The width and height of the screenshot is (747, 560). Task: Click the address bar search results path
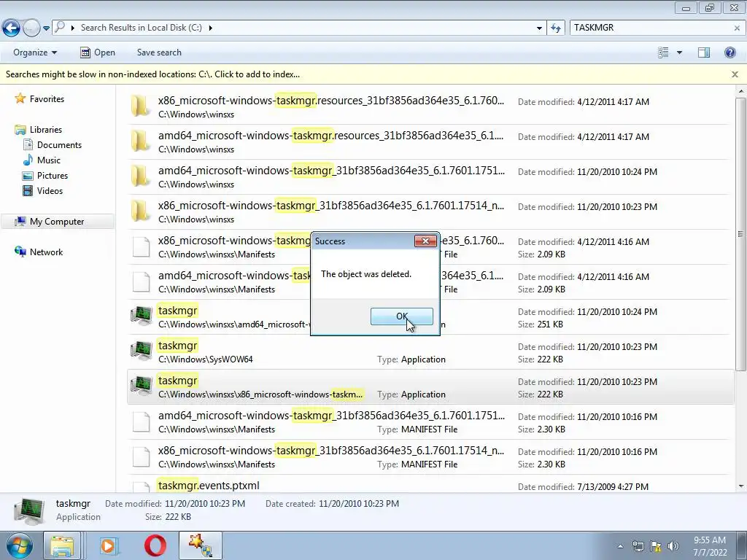[x=141, y=28]
